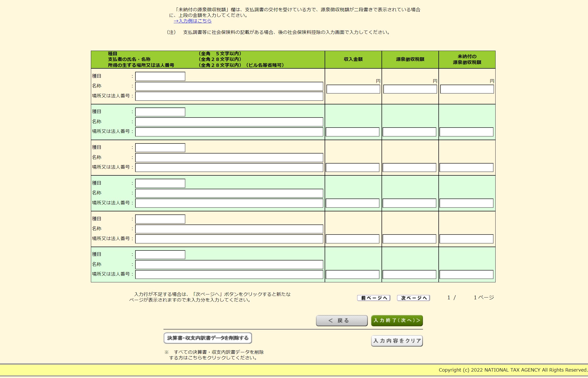Go back with the 戻る button
The height and width of the screenshot is (378, 588).
(342, 320)
